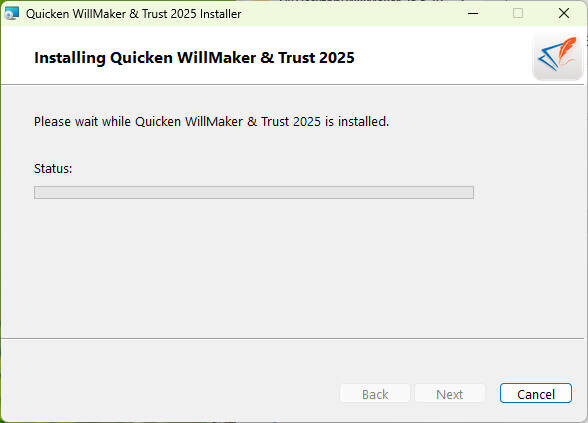The height and width of the screenshot is (423, 588).
Task: Click the 'Quicken WillMaker & Trust 2025 Installer' window title
Action: 134,14
